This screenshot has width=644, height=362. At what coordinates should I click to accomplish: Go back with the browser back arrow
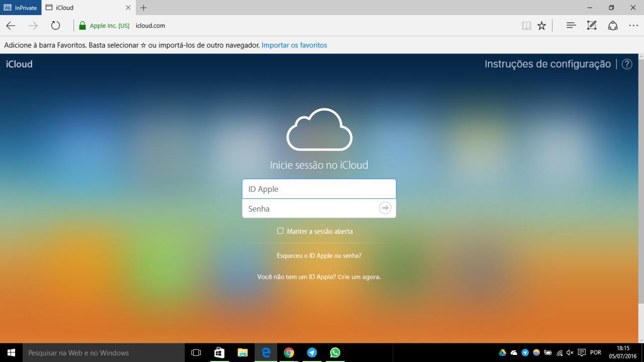coord(11,26)
